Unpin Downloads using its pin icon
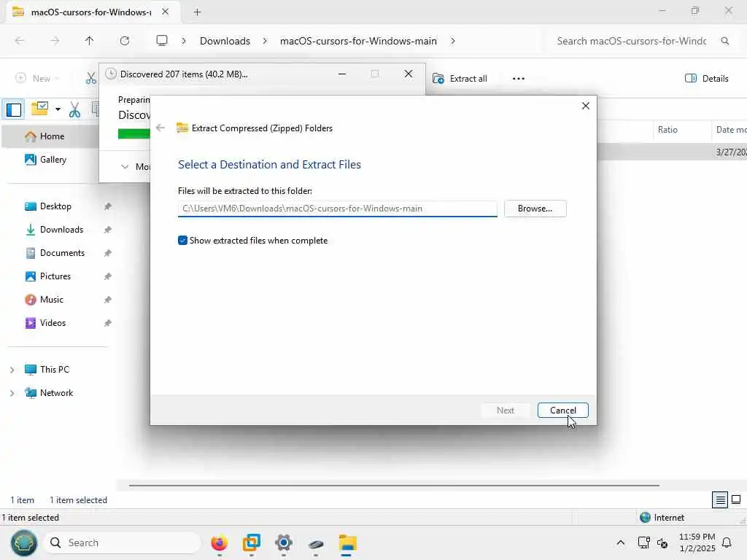Viewport: 747px width, 560px height. tap(108, 230)
